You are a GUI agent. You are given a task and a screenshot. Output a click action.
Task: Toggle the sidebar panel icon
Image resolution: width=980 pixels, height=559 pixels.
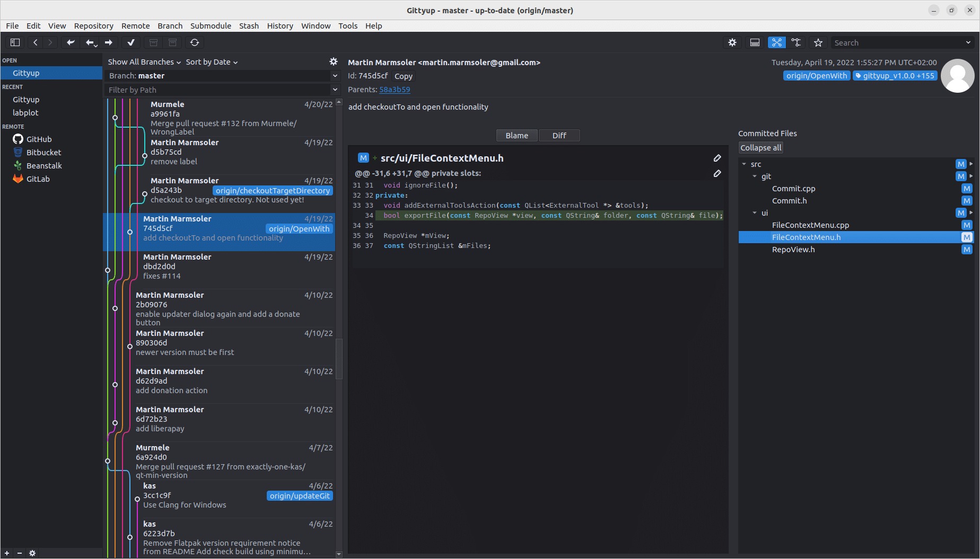(15, 42)
